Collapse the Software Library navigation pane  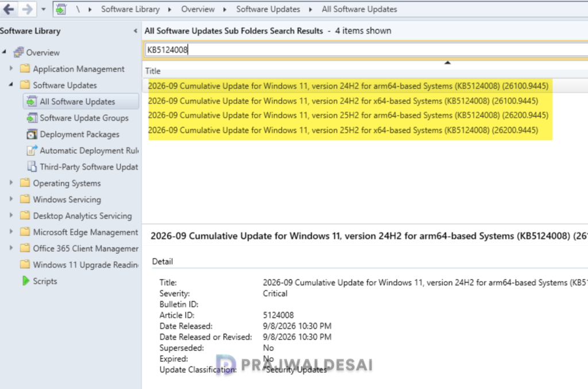coord(136,31)
